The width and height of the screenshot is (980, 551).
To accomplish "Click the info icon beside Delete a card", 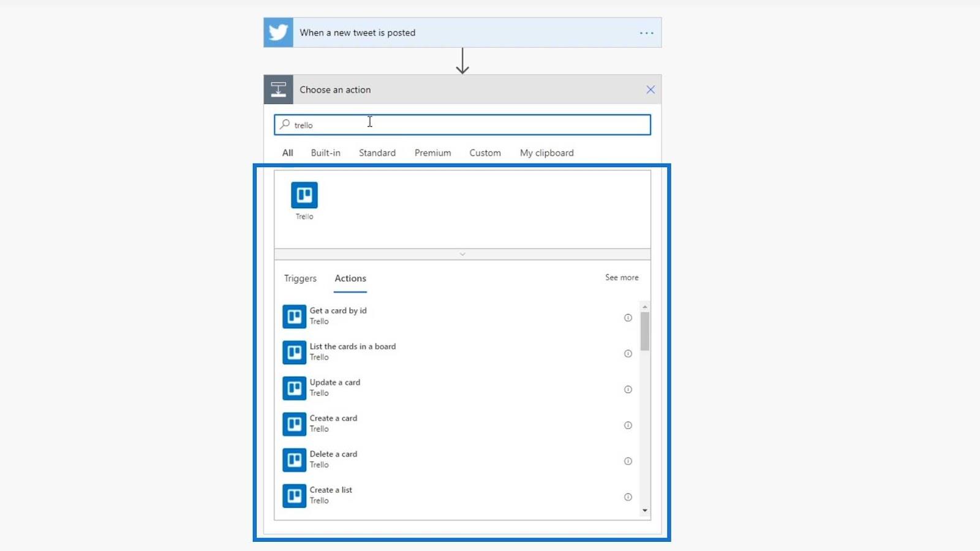I will [x=628, y=461].
